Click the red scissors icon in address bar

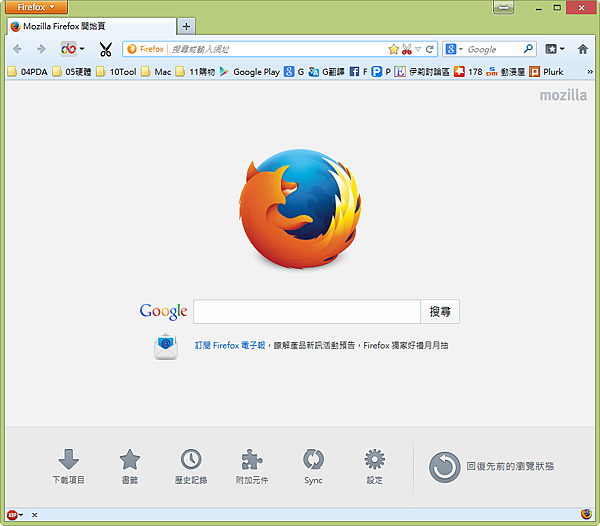(x=406, y=49)
